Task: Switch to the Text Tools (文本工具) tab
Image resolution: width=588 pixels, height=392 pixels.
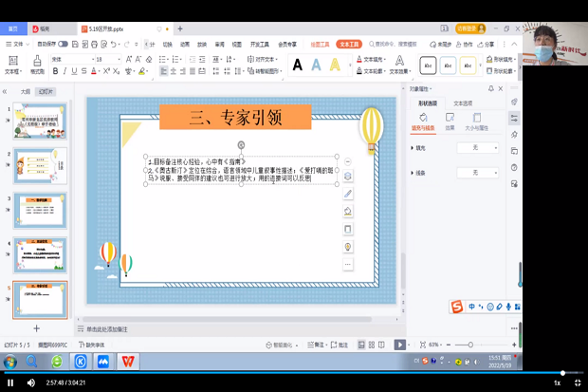Action: click(x=349, y=45)
